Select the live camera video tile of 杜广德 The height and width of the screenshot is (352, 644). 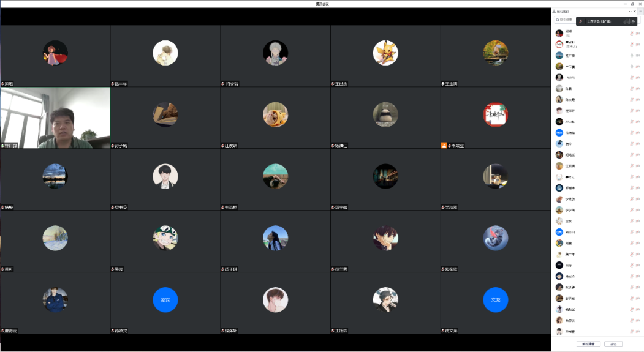point(55,116)
